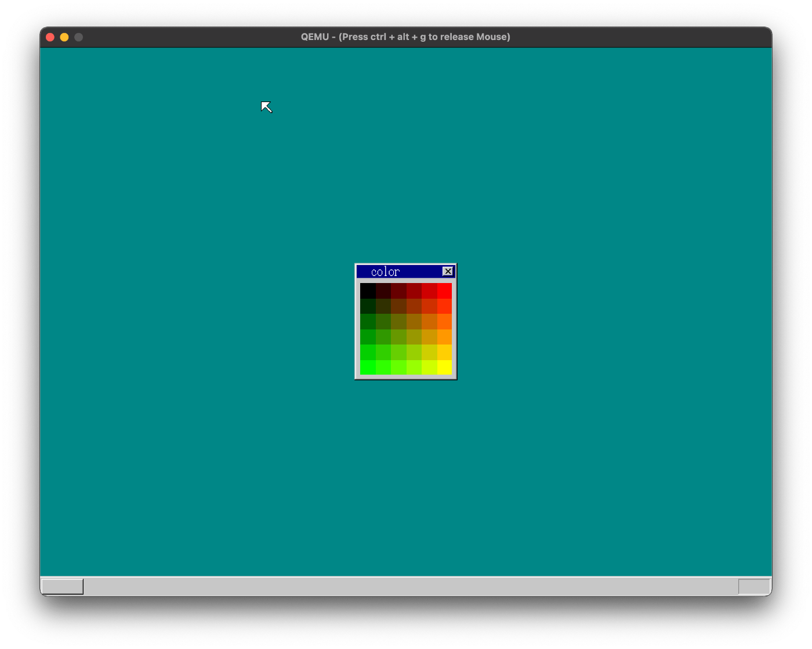
Task: Select the olive swatch third in the third row
Action: point(398,321)
